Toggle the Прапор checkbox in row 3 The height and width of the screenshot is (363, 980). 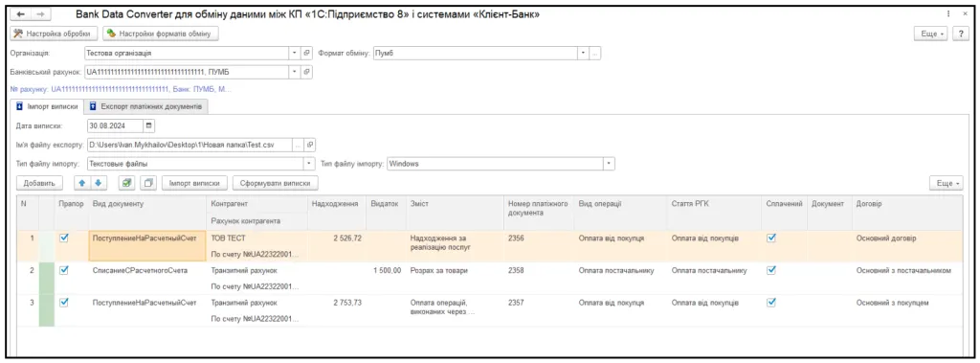point(64,302)
